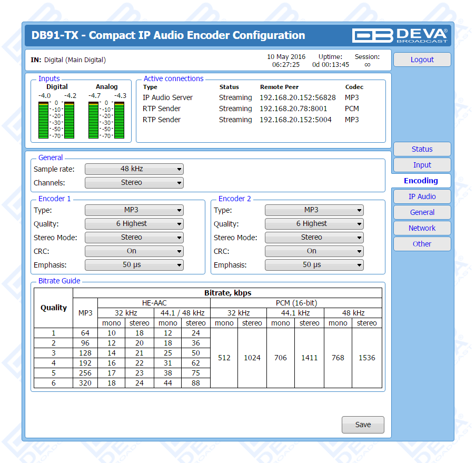Open the Channels dropdown
This screenshot has height=463, width=476.
134,183
